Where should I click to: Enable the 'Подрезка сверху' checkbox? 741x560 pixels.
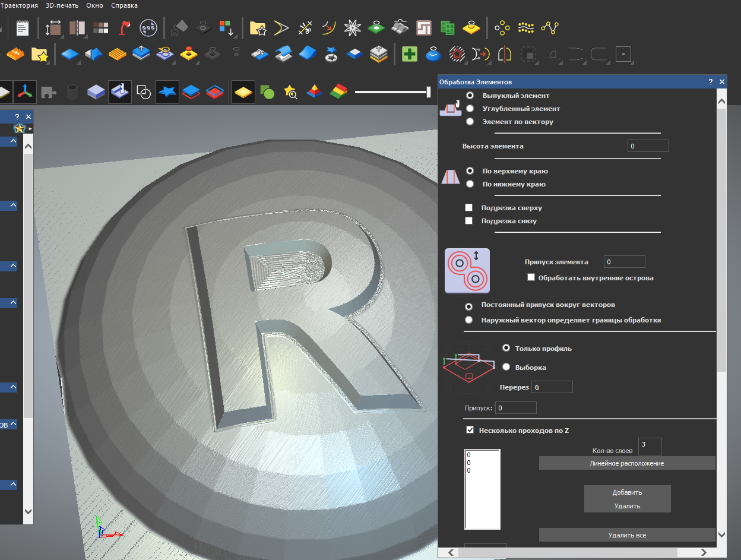[x=469, y=208]
